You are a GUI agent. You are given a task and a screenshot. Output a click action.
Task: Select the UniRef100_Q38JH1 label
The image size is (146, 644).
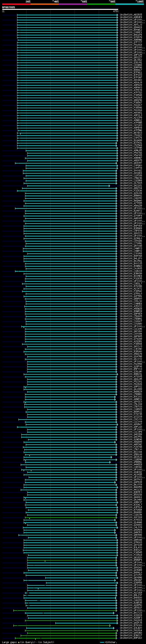point(131,63)
